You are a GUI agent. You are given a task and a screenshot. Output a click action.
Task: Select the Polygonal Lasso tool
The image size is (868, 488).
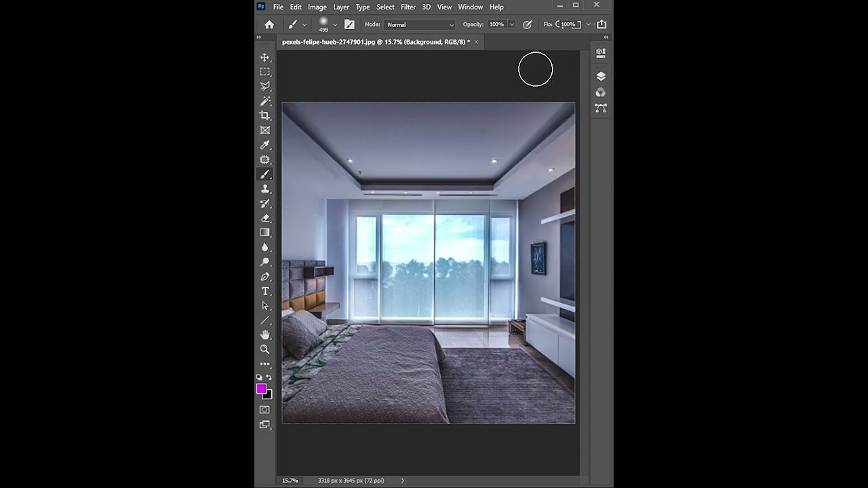pyautogui.click(x=265, y=86)
